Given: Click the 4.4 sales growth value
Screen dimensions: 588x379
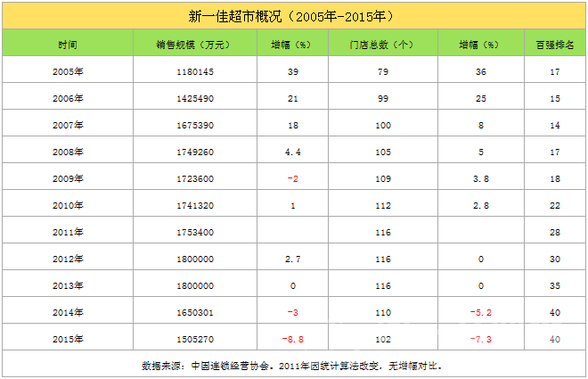Looking at the screenshot, I should coord(292,152).
